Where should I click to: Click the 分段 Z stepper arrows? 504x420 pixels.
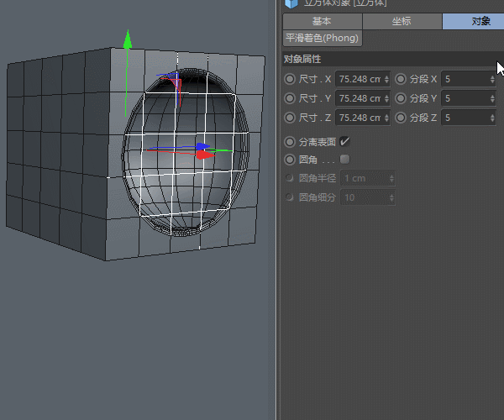pyautogui.click(x=492, y=118)
